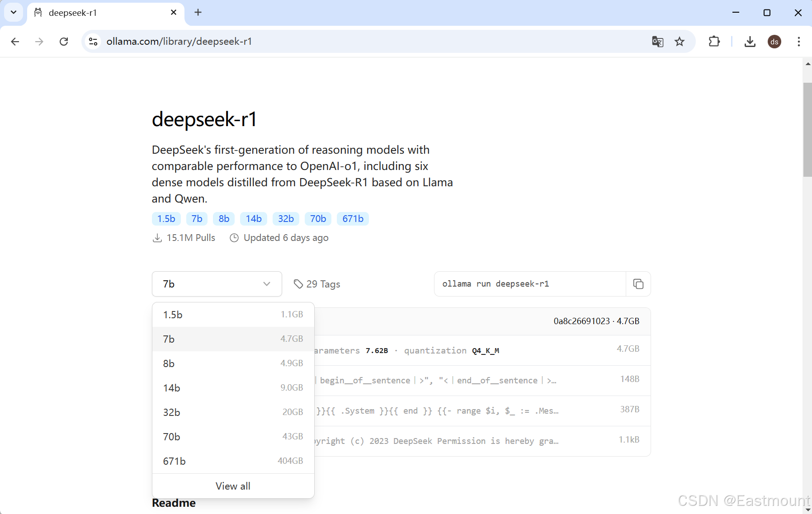Click the 14b tag chip

[254, 219]
